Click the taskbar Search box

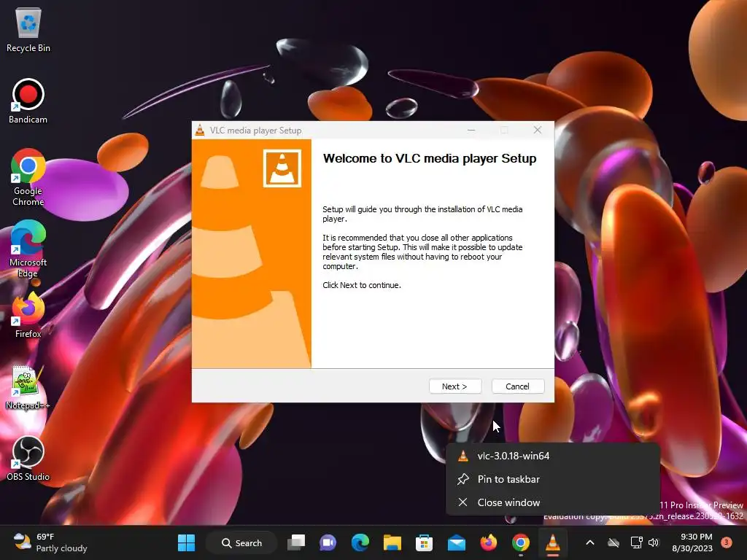241,542
